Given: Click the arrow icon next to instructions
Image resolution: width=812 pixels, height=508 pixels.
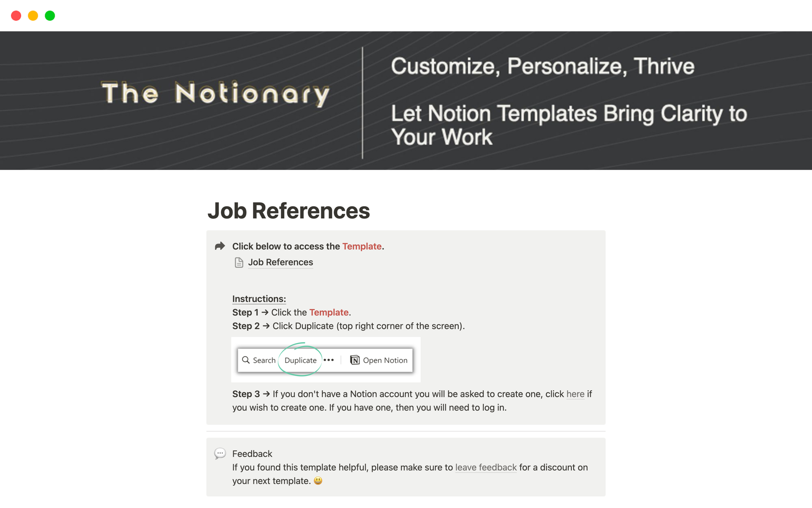Looking at the screenshot, I should pos(220,245).
